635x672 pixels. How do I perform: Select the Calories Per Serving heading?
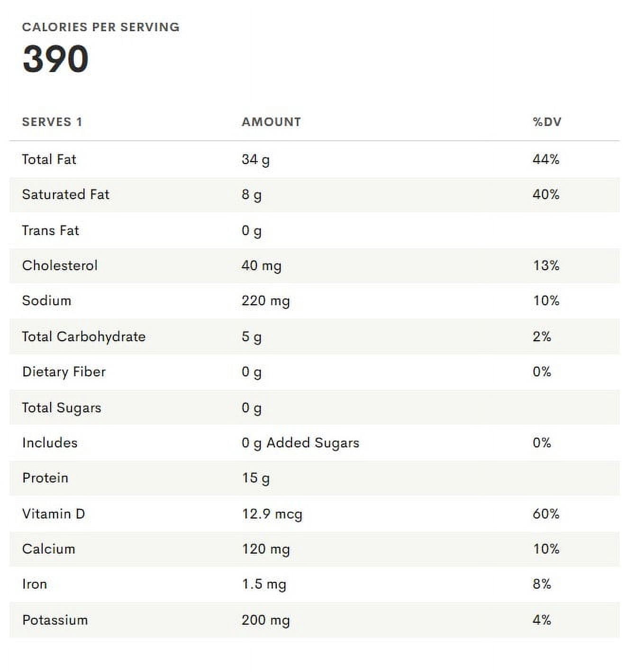[101, 27]
